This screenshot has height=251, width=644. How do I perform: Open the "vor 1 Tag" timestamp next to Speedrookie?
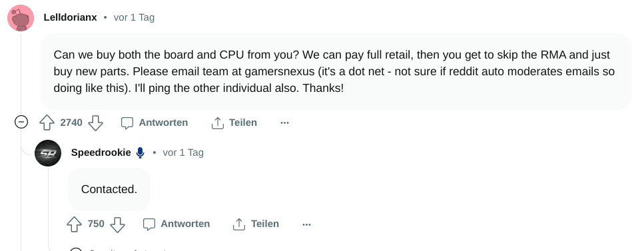click(x=183, y=153)
